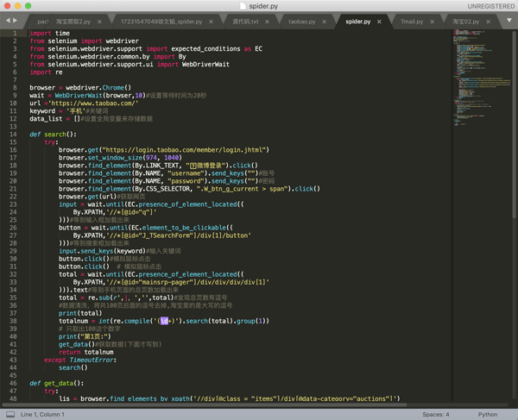Switch to the 1723154704 spider.py tab

pyautogui.click(x=161, y=22)
